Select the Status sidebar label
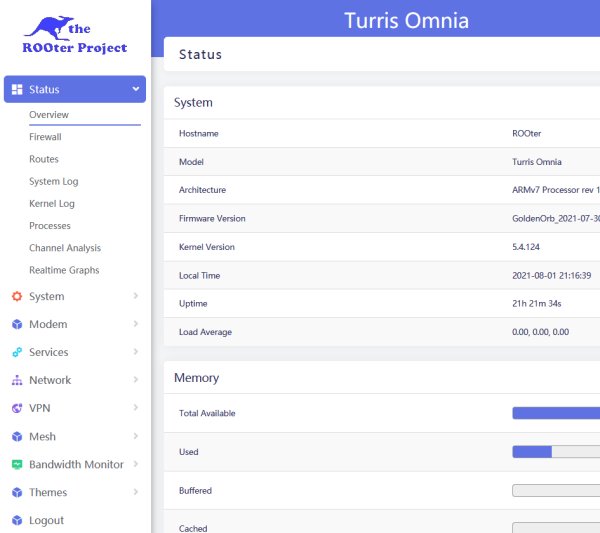The image size is (600, 533). (44, 89)
